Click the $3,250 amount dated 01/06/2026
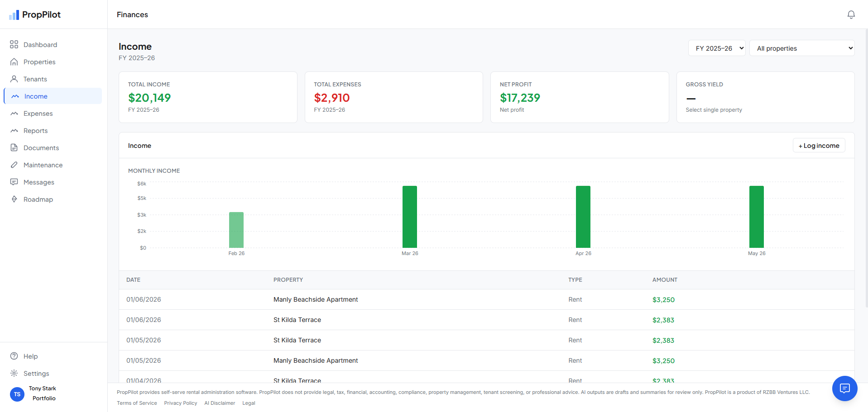Viewport: 868px width, 412px height. click(x=663, y=300)
